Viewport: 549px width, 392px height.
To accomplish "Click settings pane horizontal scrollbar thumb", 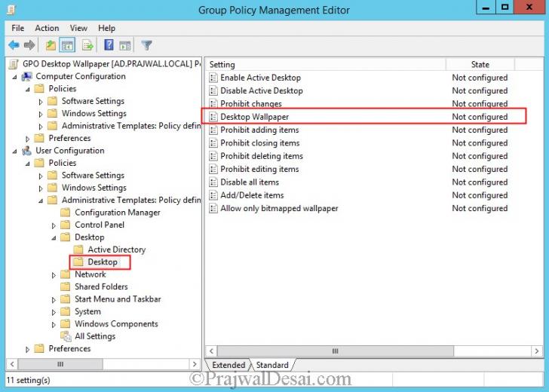I will (335, 351).
